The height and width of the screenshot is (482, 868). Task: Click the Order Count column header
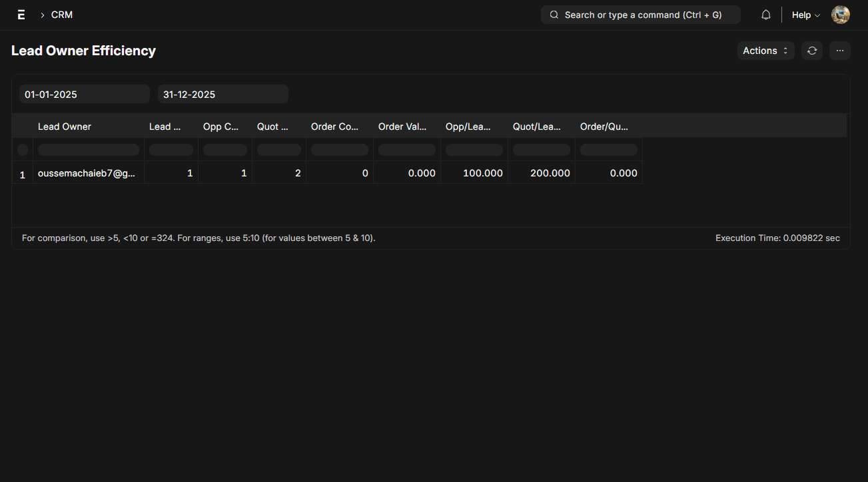tap(340, 126)
